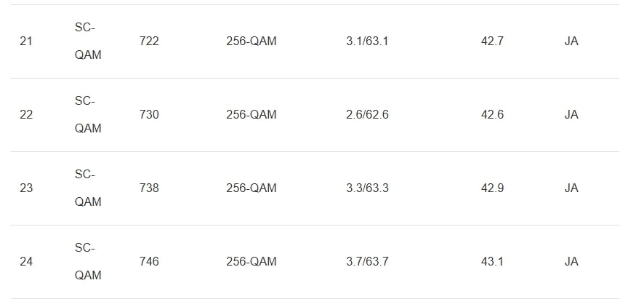The height and width of the screenshot is (307, 644).
Task: Click the SC-QAM type in row 23
Action: [87, 188]
